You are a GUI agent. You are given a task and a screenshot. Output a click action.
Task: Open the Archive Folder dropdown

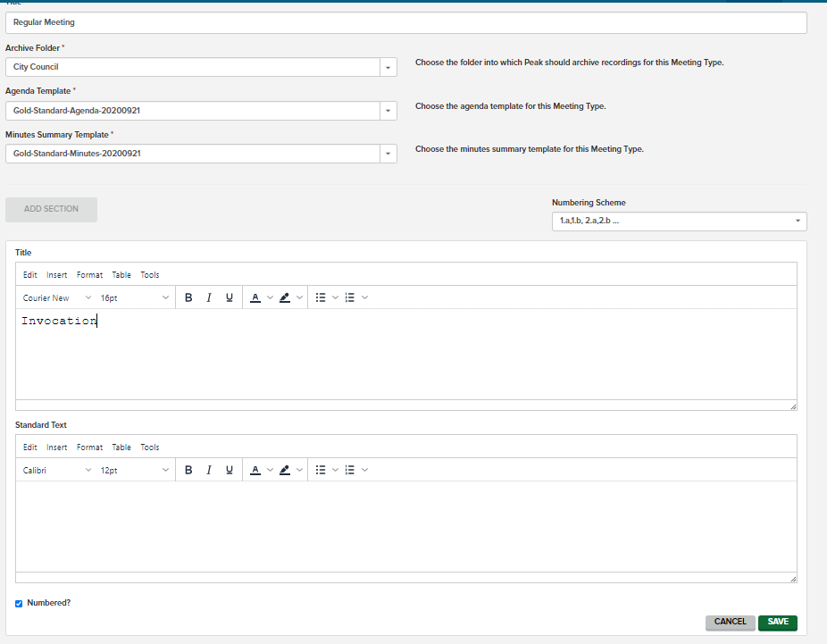pyautogui.click(x=388, y=68)
